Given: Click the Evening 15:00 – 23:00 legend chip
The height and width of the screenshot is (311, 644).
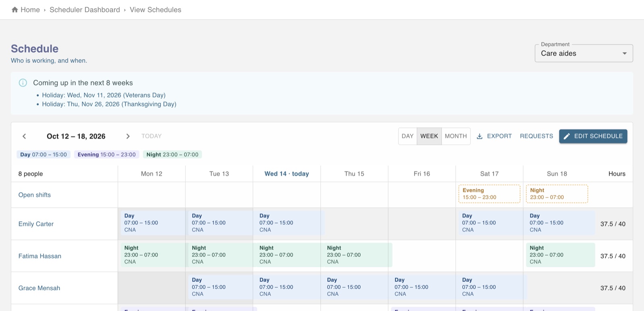Looking at the screenshot, I should click(107, 154).
